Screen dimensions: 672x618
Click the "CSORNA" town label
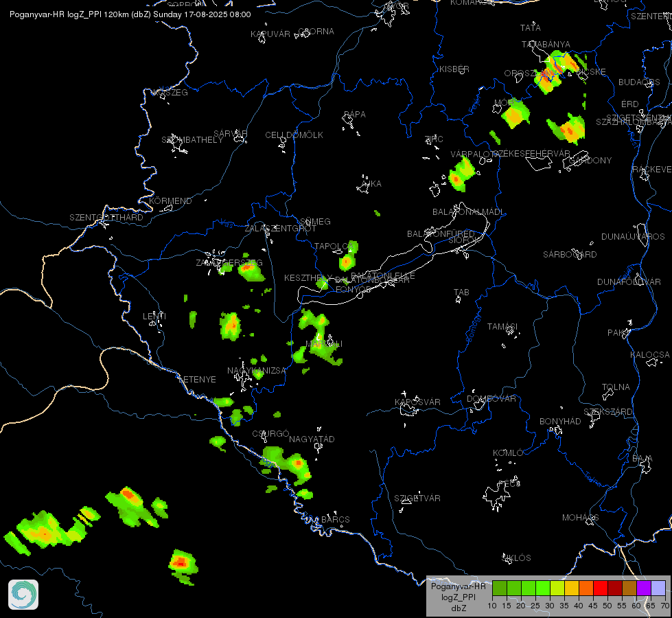point(316,32)
